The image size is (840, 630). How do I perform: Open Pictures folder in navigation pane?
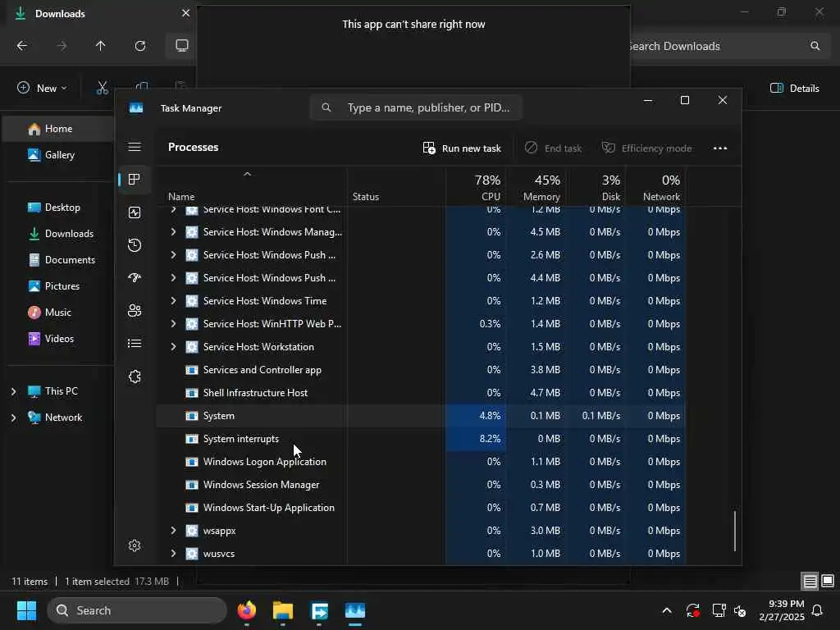click(x=58, y=286)
